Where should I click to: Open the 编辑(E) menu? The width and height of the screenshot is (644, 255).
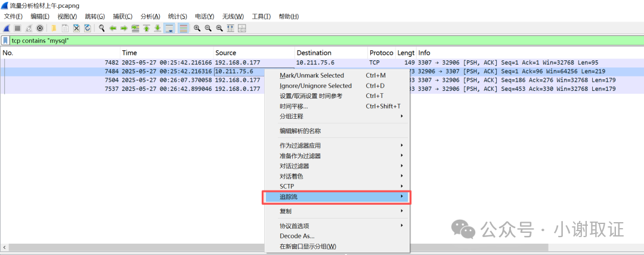point(40,17)
